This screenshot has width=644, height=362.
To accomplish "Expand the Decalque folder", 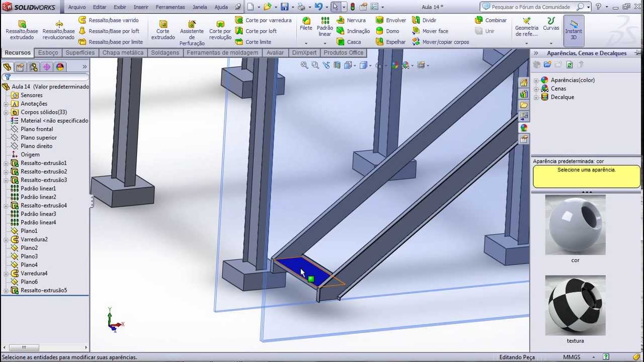I will 536,98.
